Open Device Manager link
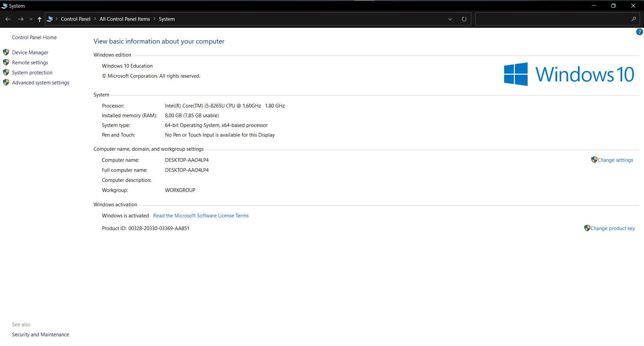This screenshot has width=644, height=346. 30,53
